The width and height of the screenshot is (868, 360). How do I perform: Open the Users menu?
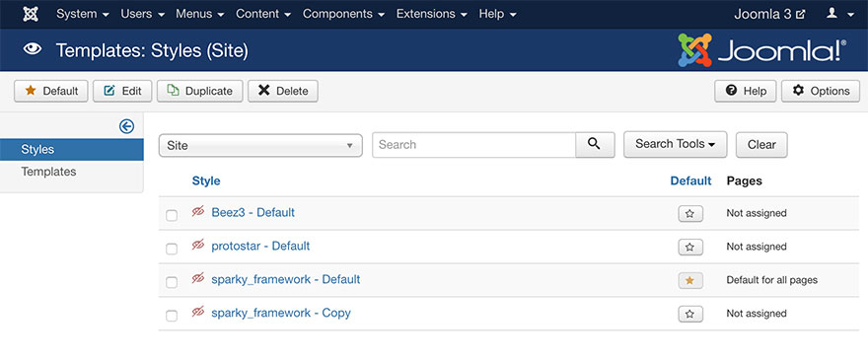click(x=142, y=14)
